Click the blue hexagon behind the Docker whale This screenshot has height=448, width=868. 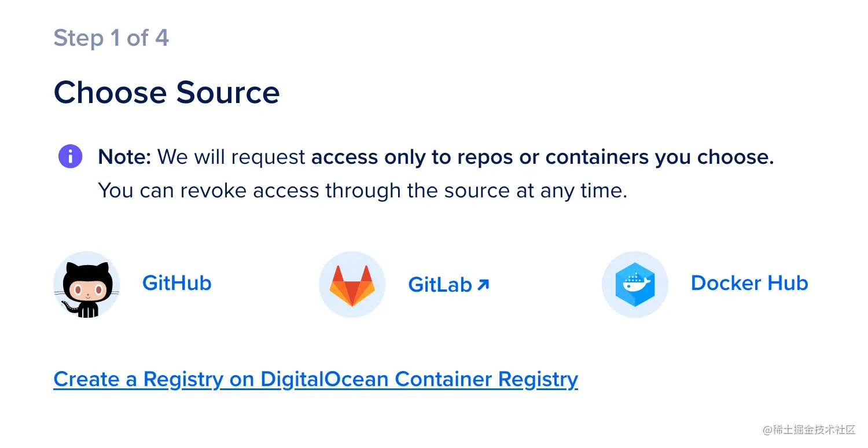pyautogui.click(x=635, y=284)
